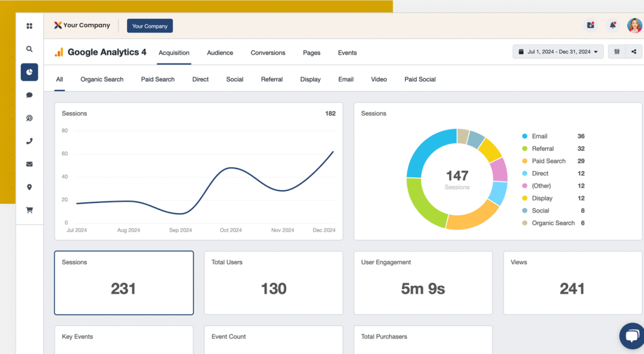This screenshot has width=644, height=354.
Task: Open the user profile avatar
Action: pyautogui.click(x=634, y=26)
